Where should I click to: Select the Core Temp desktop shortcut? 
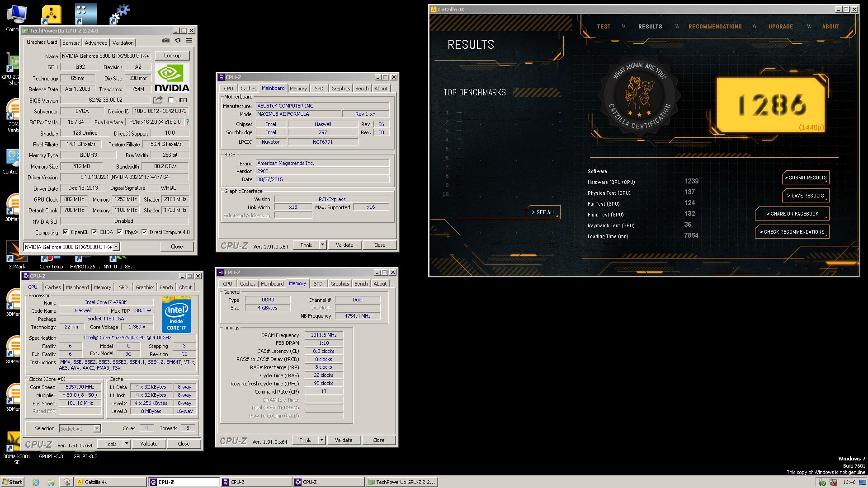[x=51, y=262]
